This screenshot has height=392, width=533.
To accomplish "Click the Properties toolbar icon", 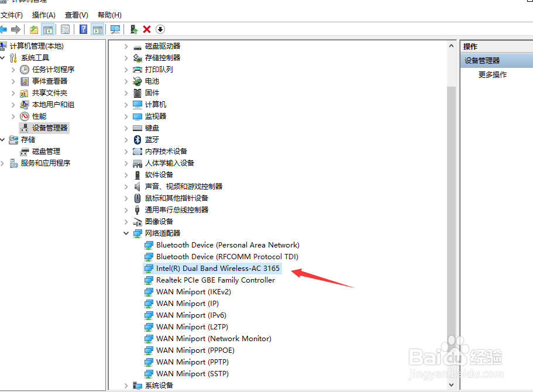I will click(65, 30).
